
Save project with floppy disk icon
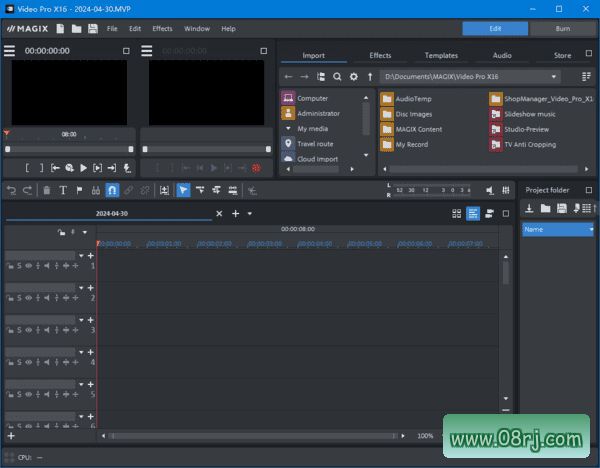tap(93, 29)
